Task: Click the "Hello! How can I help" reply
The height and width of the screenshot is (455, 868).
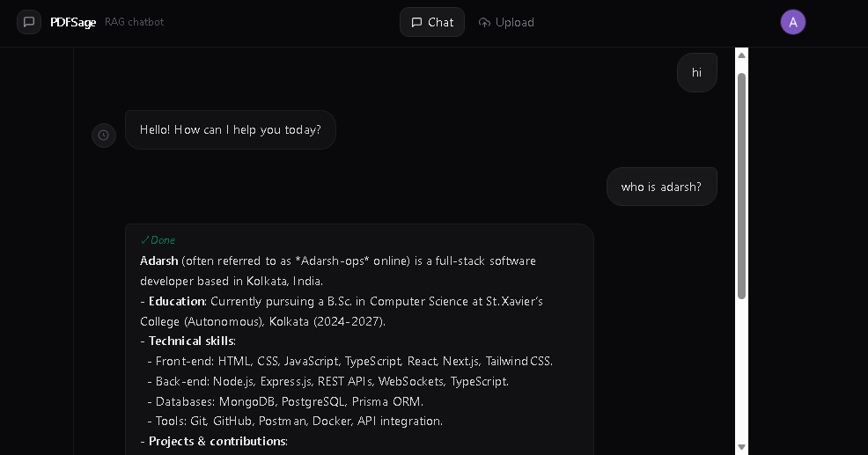Action: click(231, 129)
